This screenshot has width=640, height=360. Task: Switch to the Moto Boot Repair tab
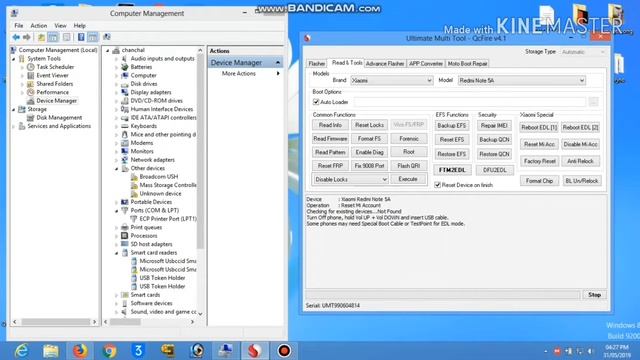point(467,64)
